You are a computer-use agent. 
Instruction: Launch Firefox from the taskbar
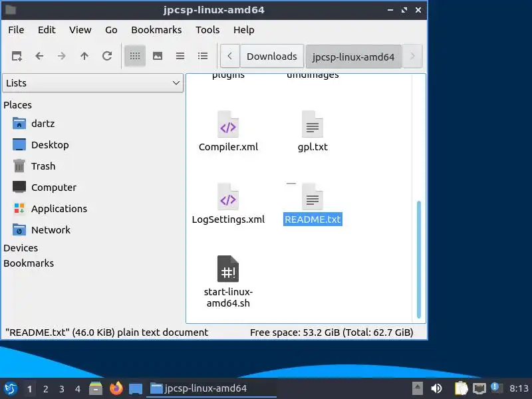(116, 388)
